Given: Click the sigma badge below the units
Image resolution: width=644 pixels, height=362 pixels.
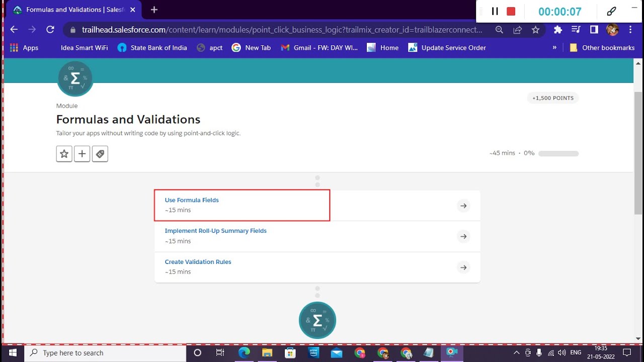Looking at the screenshot, I should pos(317,320).
